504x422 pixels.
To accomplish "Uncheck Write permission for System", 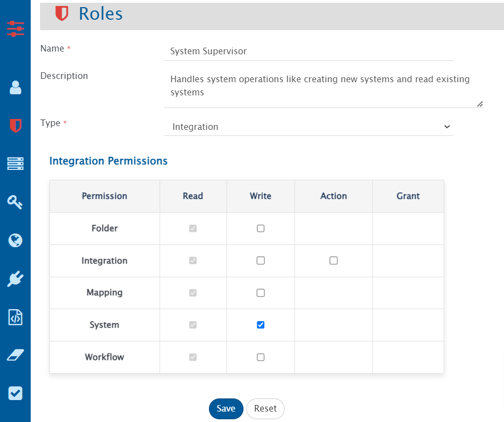I will [x=261, y=325].
